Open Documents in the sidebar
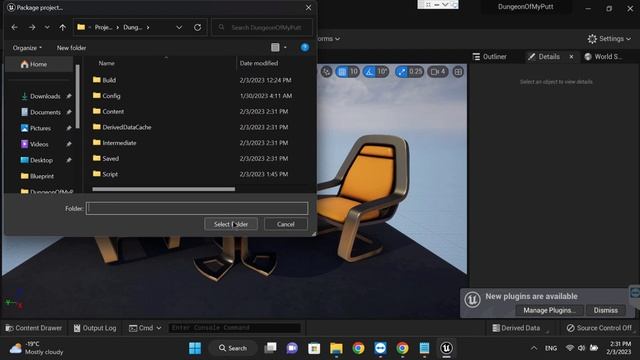 point(45,112)
